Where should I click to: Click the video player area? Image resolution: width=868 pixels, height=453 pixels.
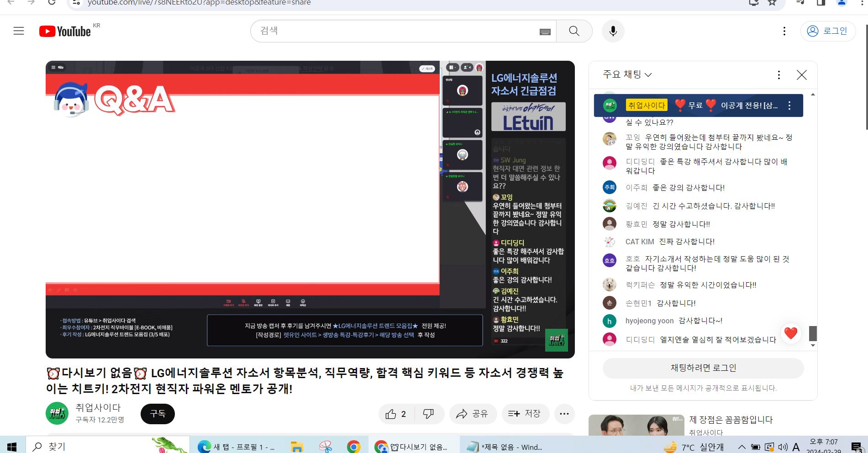pyautogui.click(x=310, y=210)
